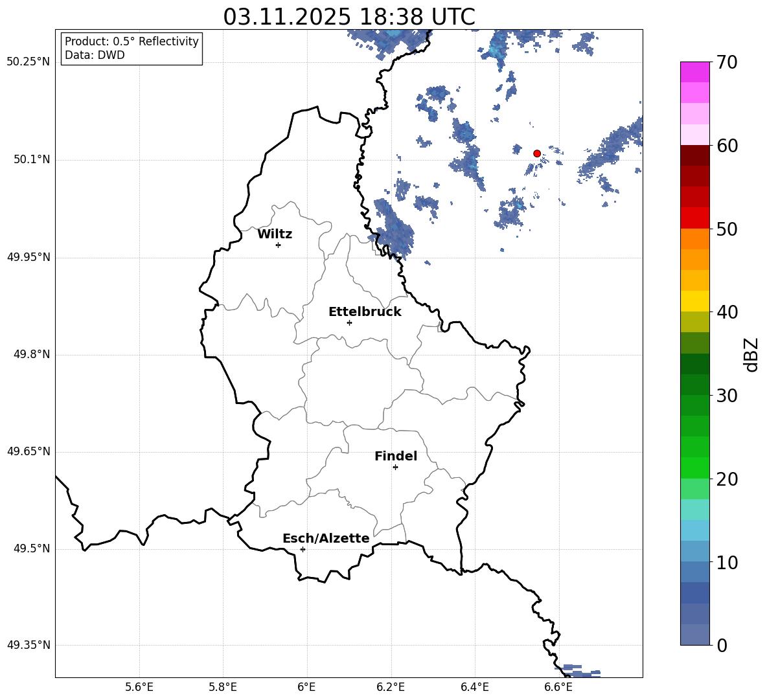Screen dimensions: 767x700
Task: Click the dBZ colorbar axis label
Action: [751, 354]
